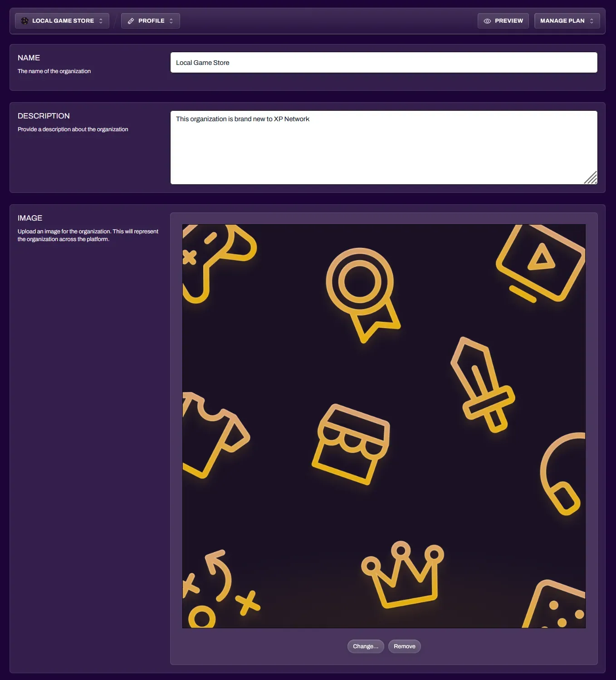Viewport: 616px width, 680px height.
Task: Click the DESCRIPTION section heading
Action: click(44, 116)
